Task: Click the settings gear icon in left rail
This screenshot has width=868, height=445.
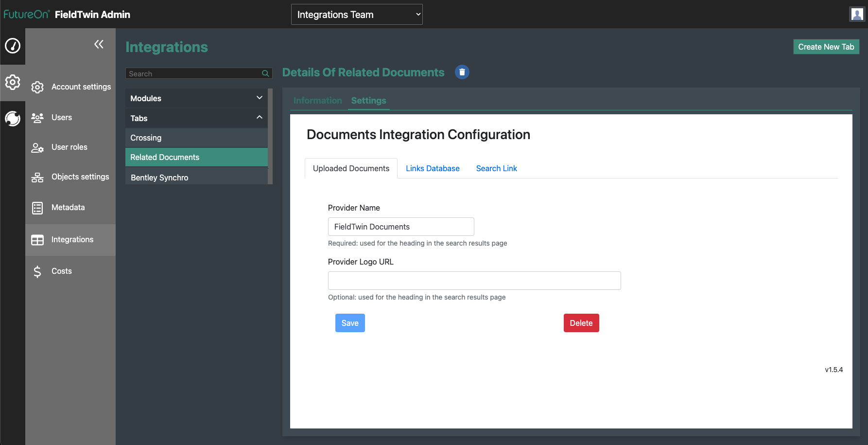Action: coord(13,82)
